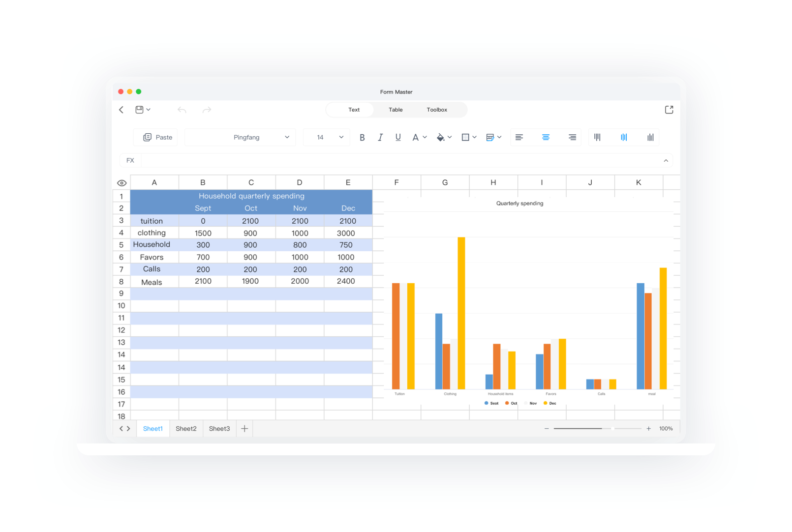This screenshot has height=532, width=792.
Task: Open the font size dropdown showing 14
Action: pyautogui.click(x=326, y=137)
